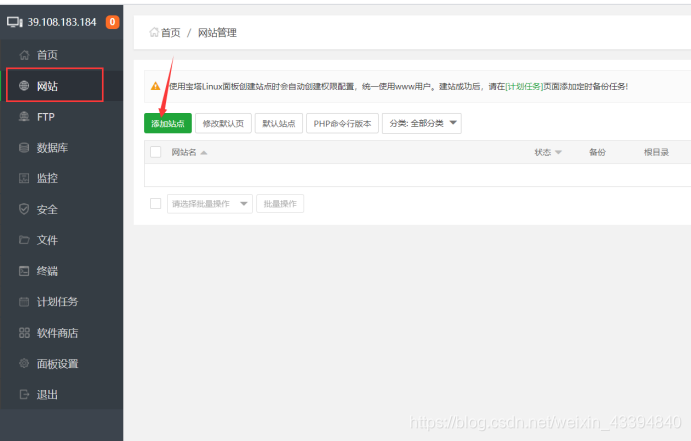Screen dimensions: 691x441
Task: Click the logout icon beside 退出
Action: pyautogui.click(x=24, y=394)
